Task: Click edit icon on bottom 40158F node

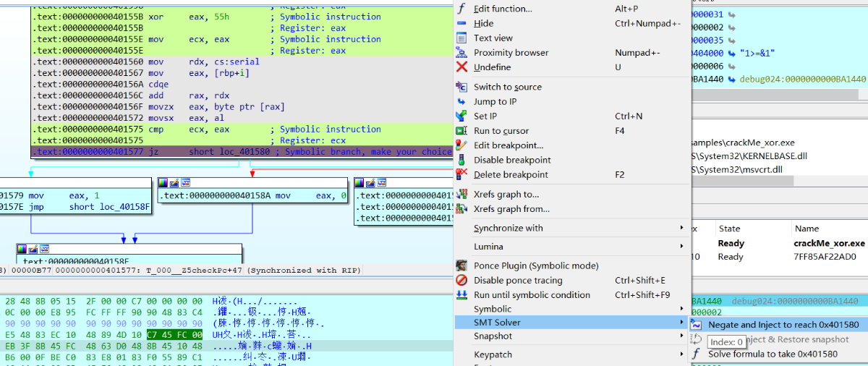Action: coord(33,249)
